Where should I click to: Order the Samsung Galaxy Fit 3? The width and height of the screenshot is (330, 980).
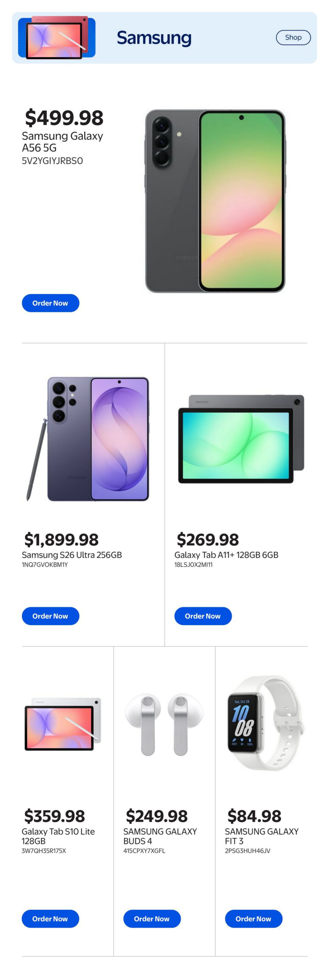tap(253, 919)
